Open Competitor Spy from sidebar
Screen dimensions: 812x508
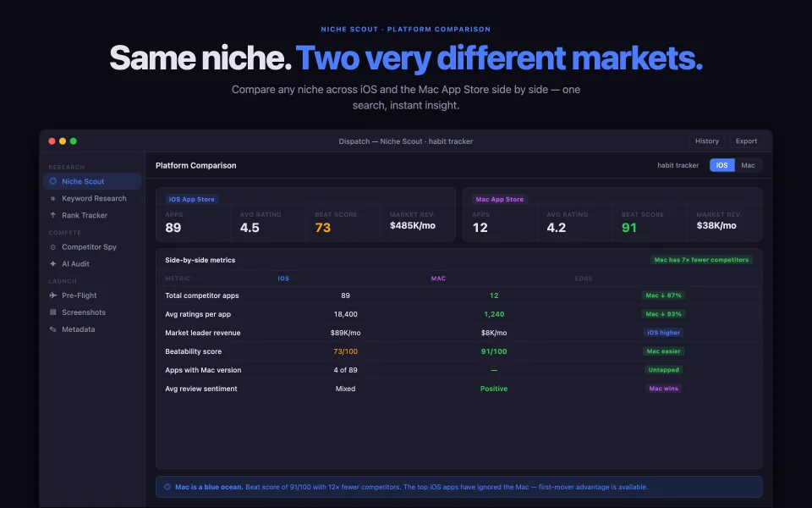click(x=92, y=247)
